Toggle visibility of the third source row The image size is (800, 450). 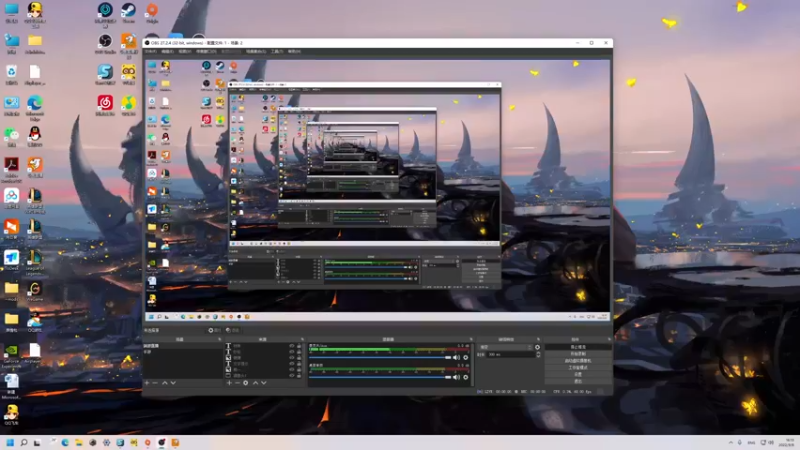(x=292, y=358)
